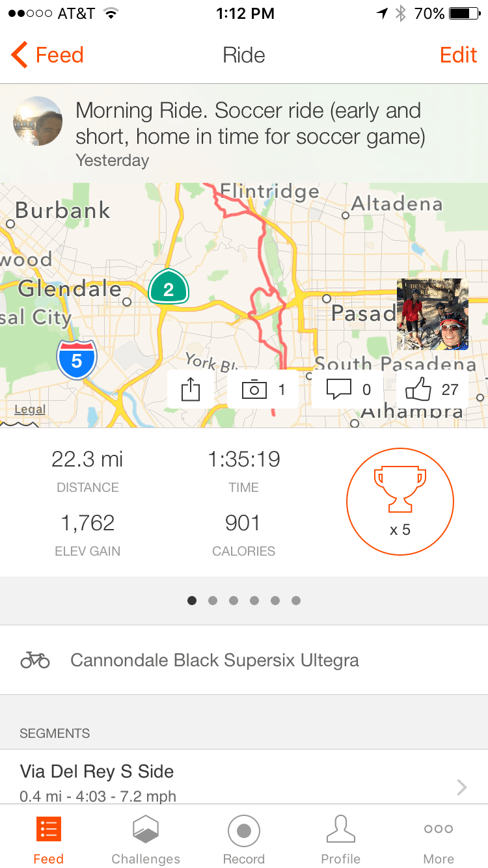Open comments via the speech bubble icon

point(338,390)
